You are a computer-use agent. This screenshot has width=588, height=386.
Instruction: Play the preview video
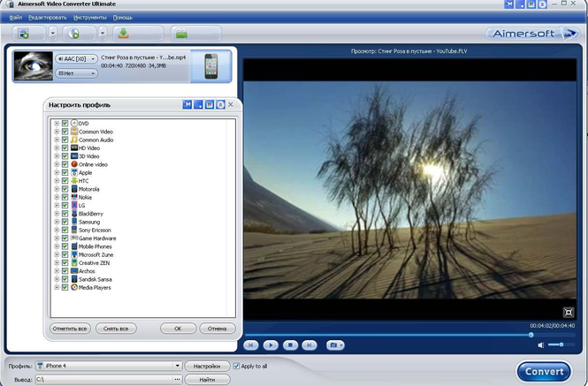tap(271, 345)
